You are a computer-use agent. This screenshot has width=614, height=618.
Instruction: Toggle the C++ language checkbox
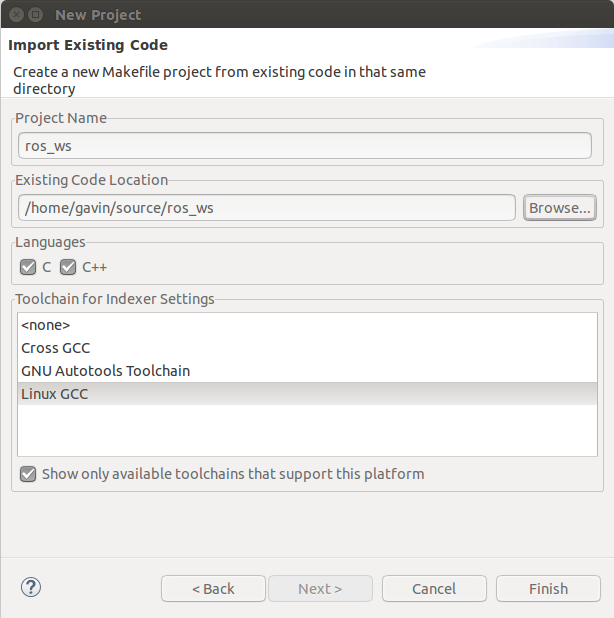click(68, 267)
